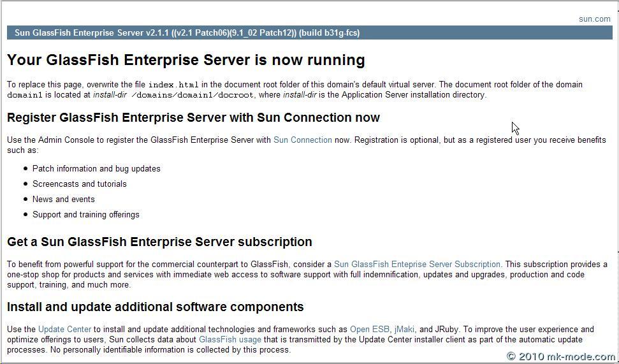The image size is (619, 364).
Task: Click the /domains/domain1/docroot path text
Action: (x=192, y=95)
